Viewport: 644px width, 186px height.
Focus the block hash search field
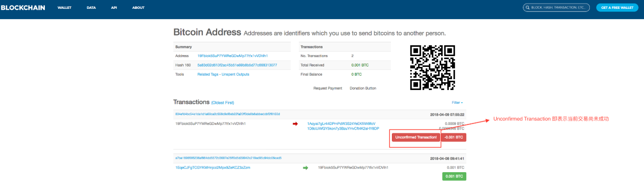[556, 8]
